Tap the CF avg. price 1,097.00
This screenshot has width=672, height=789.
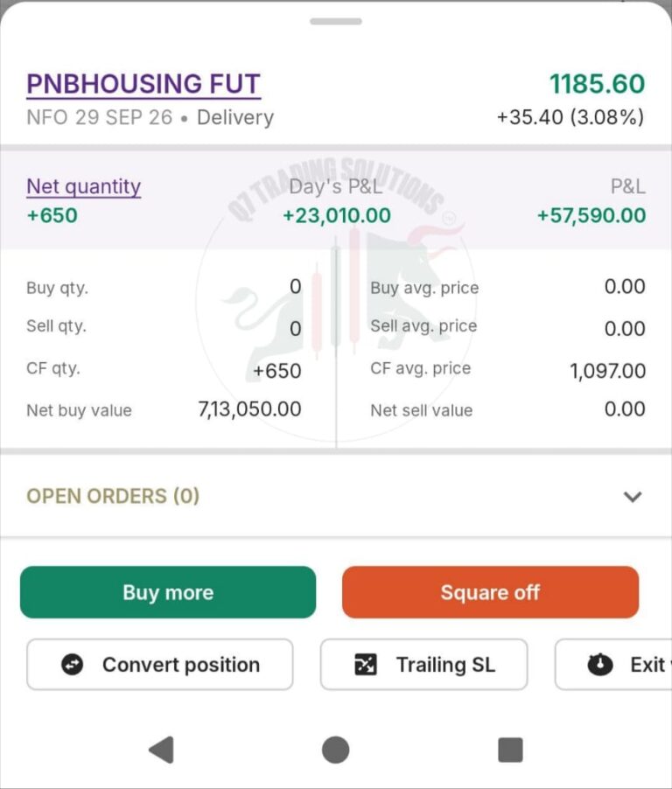(607, 372)
